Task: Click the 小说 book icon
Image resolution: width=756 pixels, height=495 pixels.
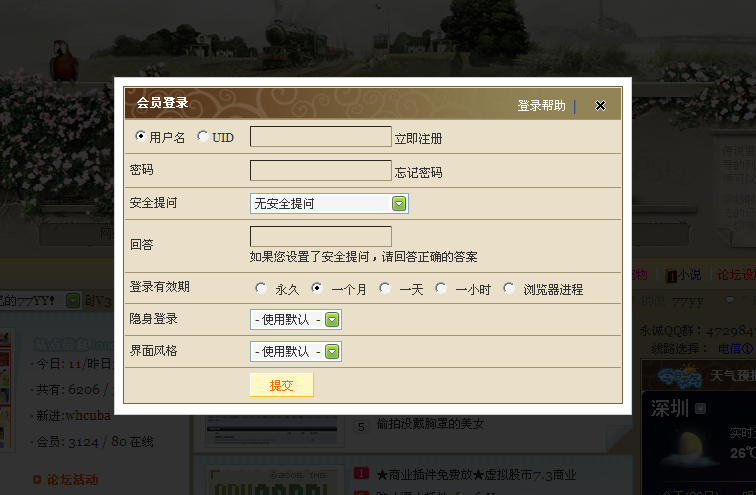Action: [671, 276]
